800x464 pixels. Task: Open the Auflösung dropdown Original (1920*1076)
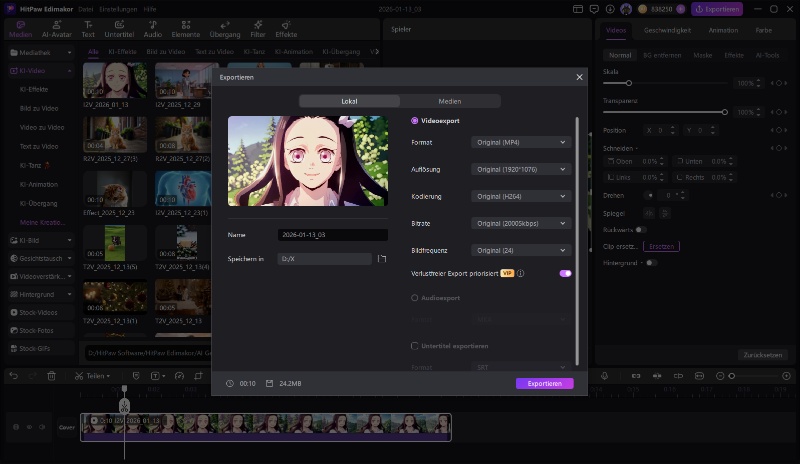click(521, 170)
